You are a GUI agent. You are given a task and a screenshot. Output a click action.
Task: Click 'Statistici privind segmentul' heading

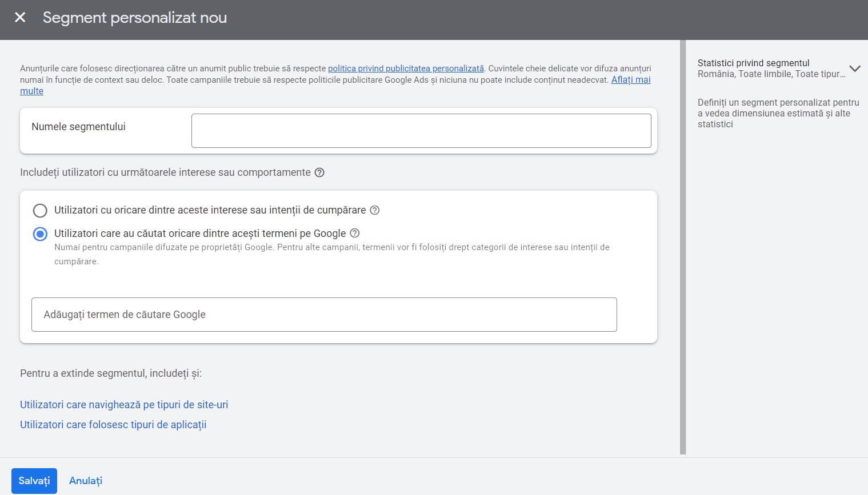(753, 63)
